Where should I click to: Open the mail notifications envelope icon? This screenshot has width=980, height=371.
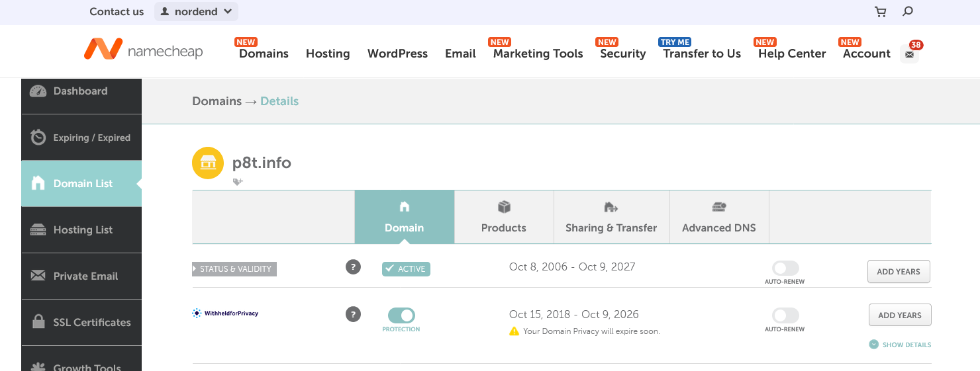[x=909, y=54]
